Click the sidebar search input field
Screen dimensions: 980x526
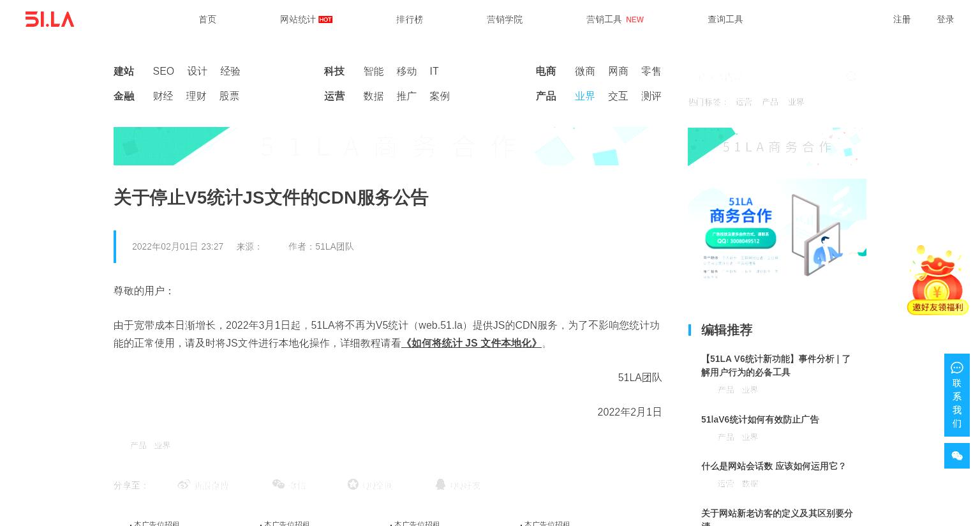pos(766,77)
